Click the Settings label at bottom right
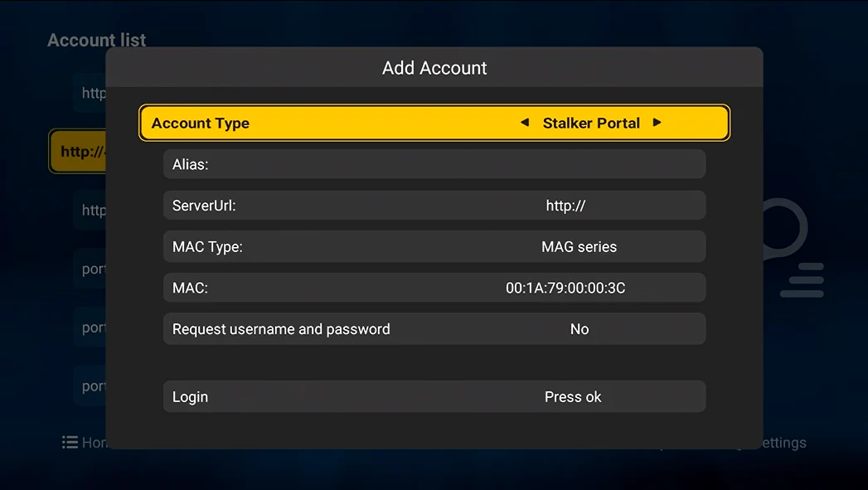 [784, 443]
